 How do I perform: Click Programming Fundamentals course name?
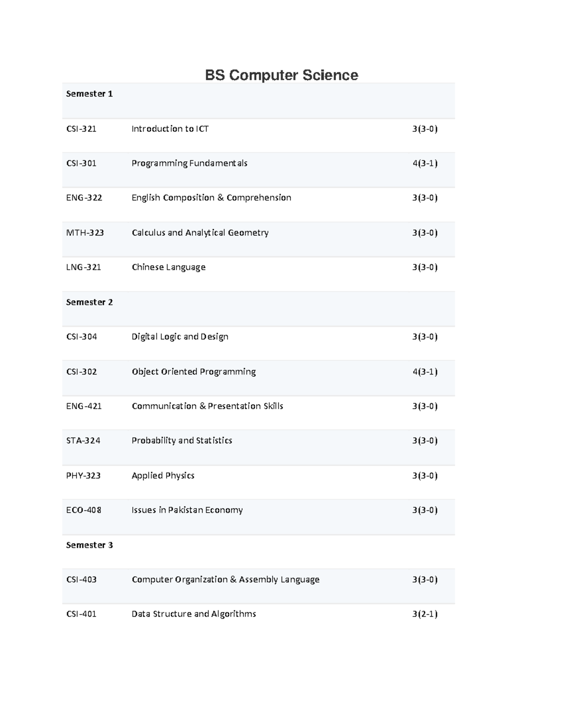[x=189, y=163]
